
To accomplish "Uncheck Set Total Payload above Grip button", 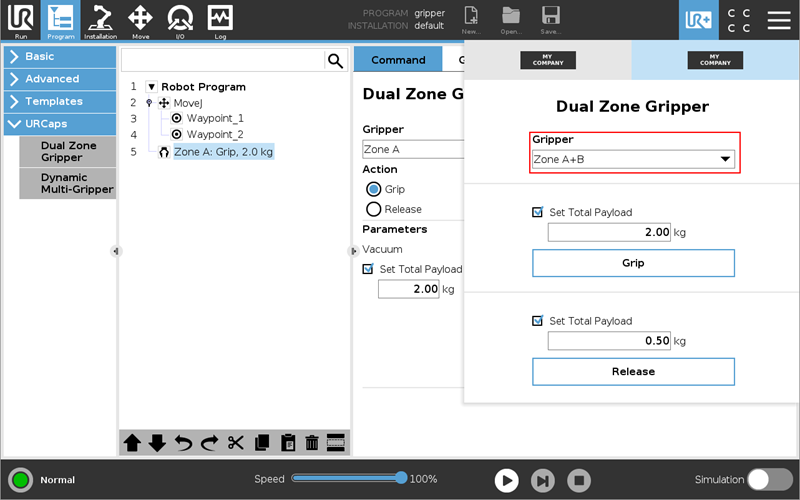I will pyautogui.click(x=539, y=212).
